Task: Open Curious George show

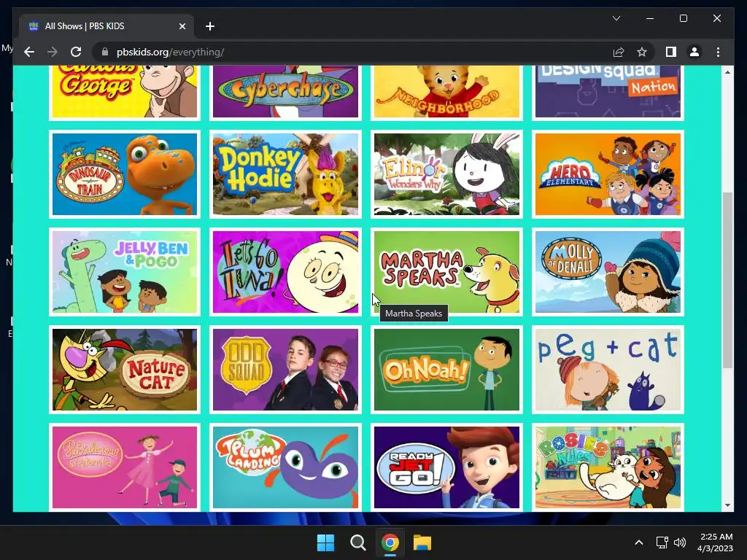Action: 124,91
